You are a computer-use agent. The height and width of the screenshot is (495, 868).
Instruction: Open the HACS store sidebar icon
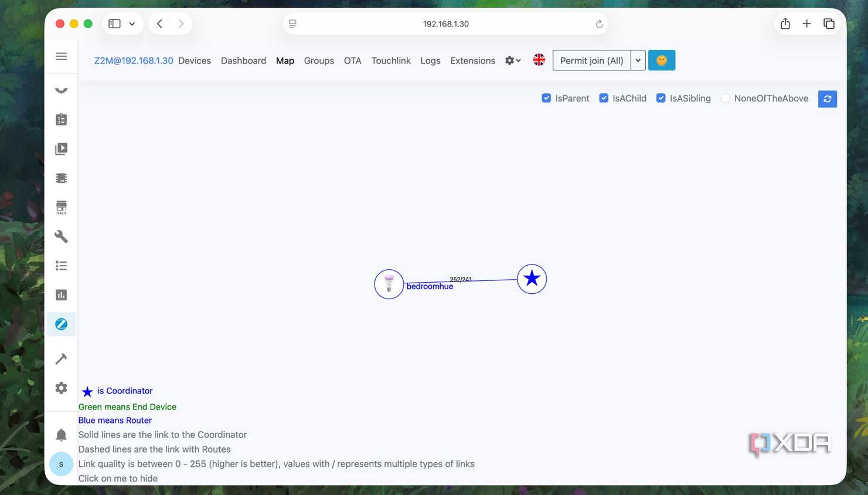click(x=61, y=208)
